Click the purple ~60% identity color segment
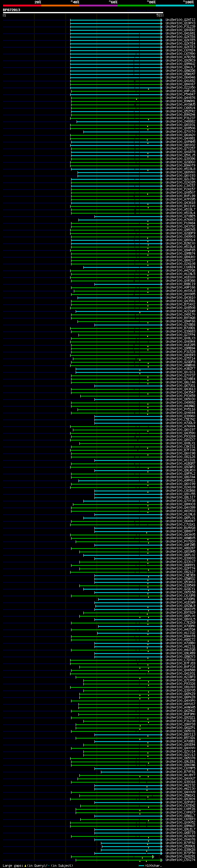Screen dimensions: 197x868 pyautogui.click(x=99, y=6)
